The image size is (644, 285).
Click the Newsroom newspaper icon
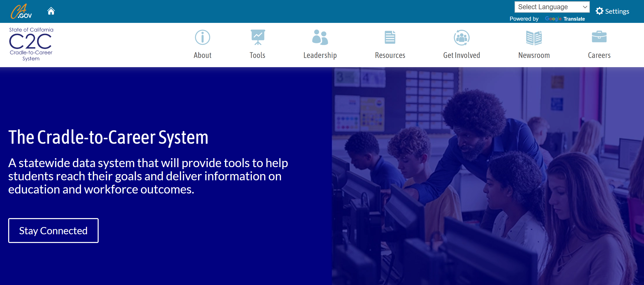tap(534, 38)
